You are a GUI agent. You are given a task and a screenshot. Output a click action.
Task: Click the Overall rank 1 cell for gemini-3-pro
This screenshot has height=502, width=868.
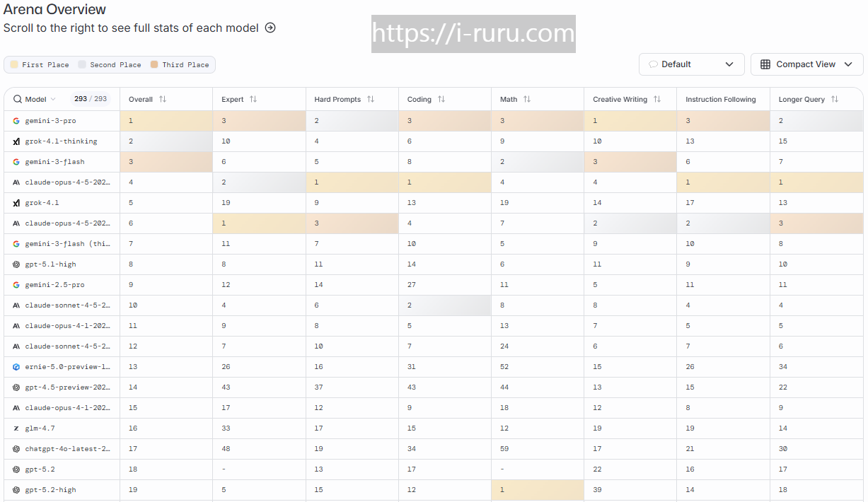click(x=166, y=121)
